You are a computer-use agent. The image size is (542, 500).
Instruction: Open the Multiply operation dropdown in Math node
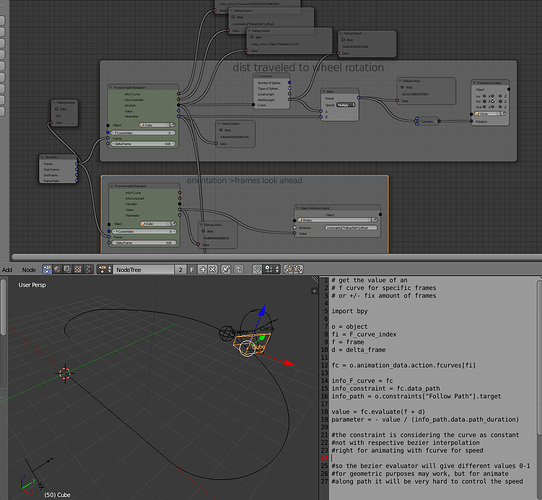pos(346,105)
